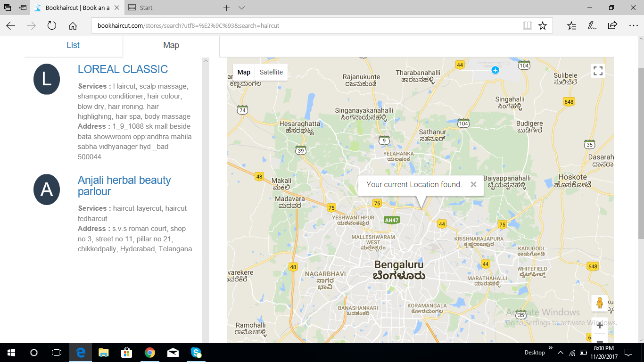Click the Your current Location found message

click(x=414, y=184)
